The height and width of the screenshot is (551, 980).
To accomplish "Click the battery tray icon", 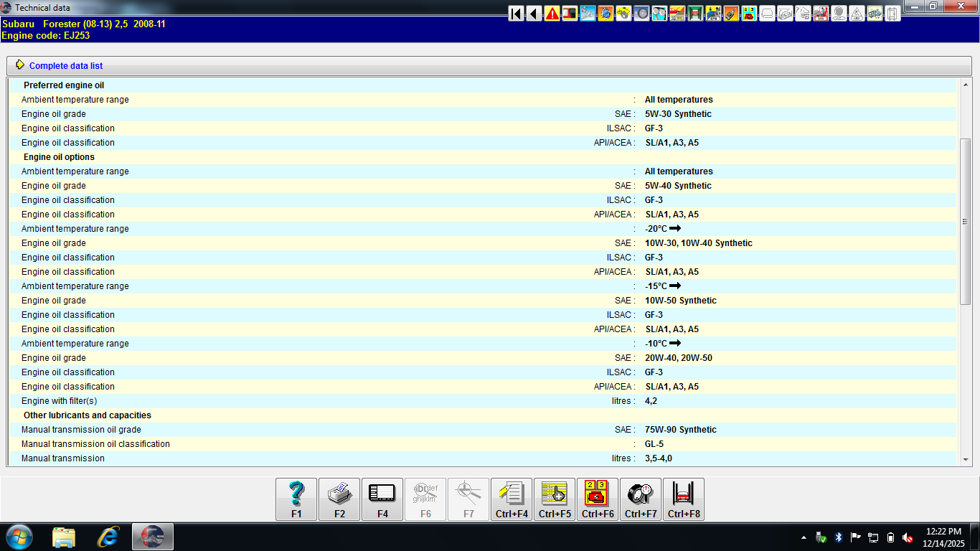I will 890,537.
